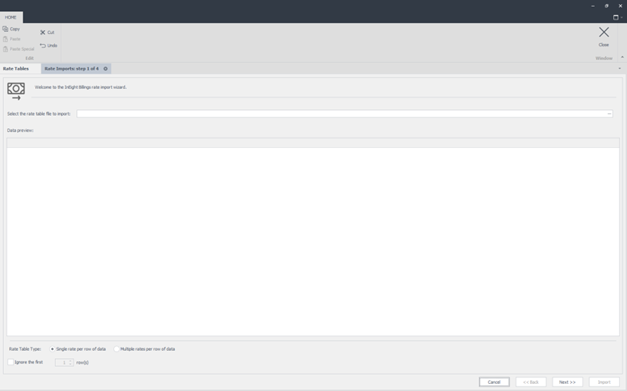Close the Rate Imports tab via its x
This screenshot has height=391, width=627.
point(106,69)
